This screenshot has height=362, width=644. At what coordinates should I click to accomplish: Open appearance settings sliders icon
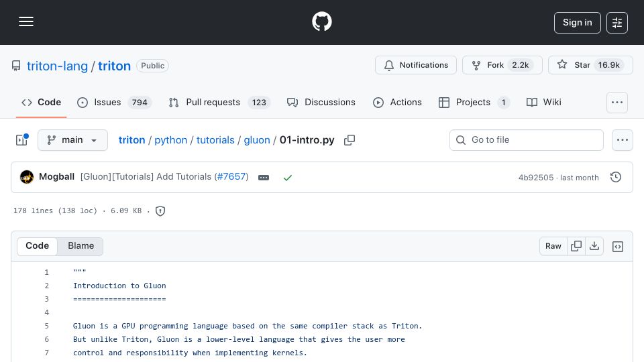point(617,23)
